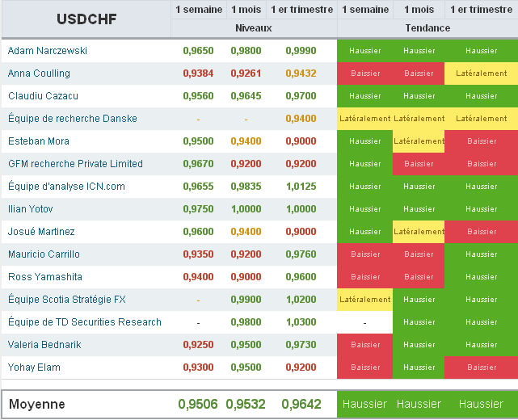The height and width of the screenshot is (420, 518).
Task: Click Mauricio Carrillo's 0,9760 quarterly level
Action: pyautogui.click(x=301, y=254)
